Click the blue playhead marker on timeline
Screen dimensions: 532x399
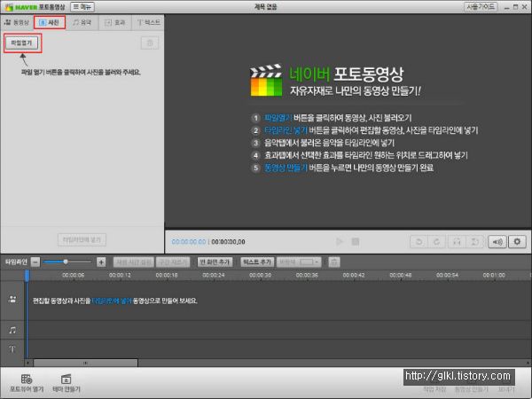click(x=27, y=275)
